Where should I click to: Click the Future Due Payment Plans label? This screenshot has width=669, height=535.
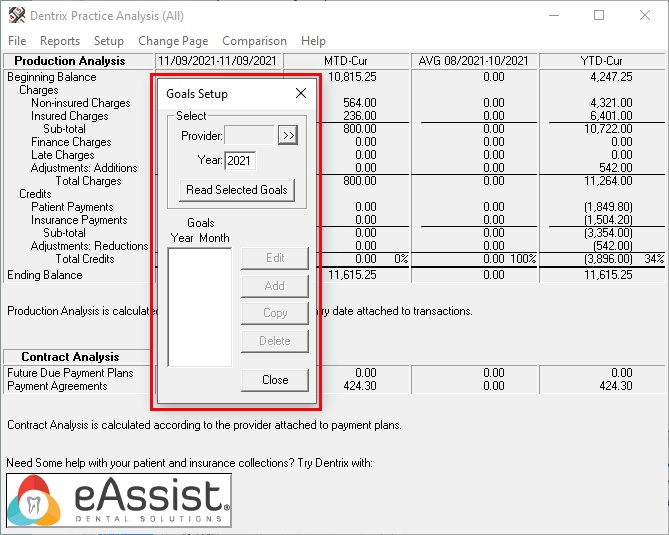(x=70, y=373)
